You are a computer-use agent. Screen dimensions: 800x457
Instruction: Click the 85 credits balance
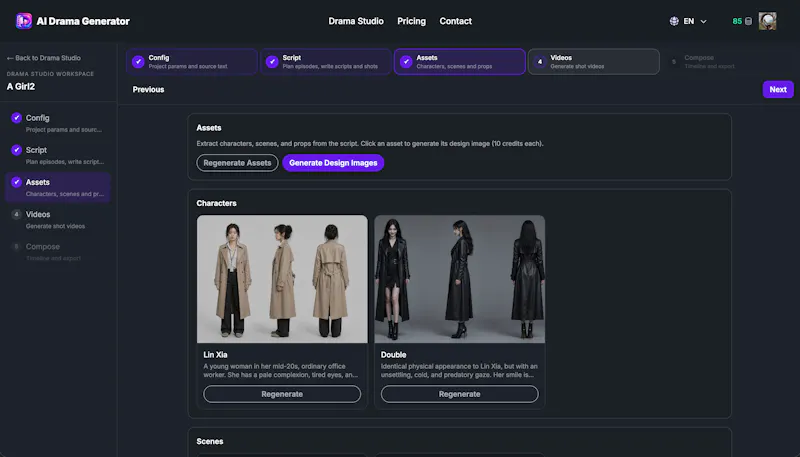(737, 21)
